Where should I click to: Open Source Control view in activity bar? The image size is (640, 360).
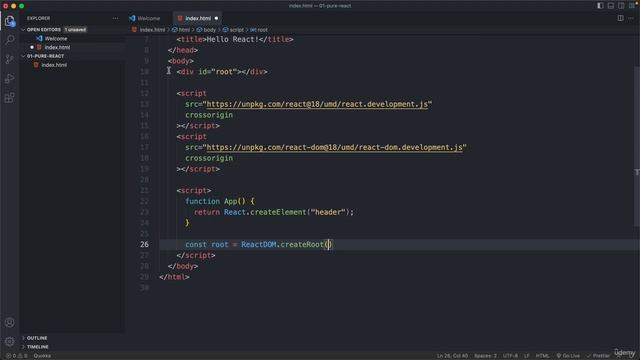[x=9, y=59]
